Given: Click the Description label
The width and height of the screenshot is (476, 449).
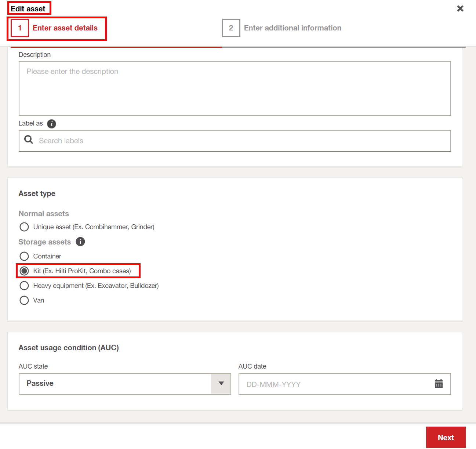Looking at the screenshot, I should pos(34,55).
